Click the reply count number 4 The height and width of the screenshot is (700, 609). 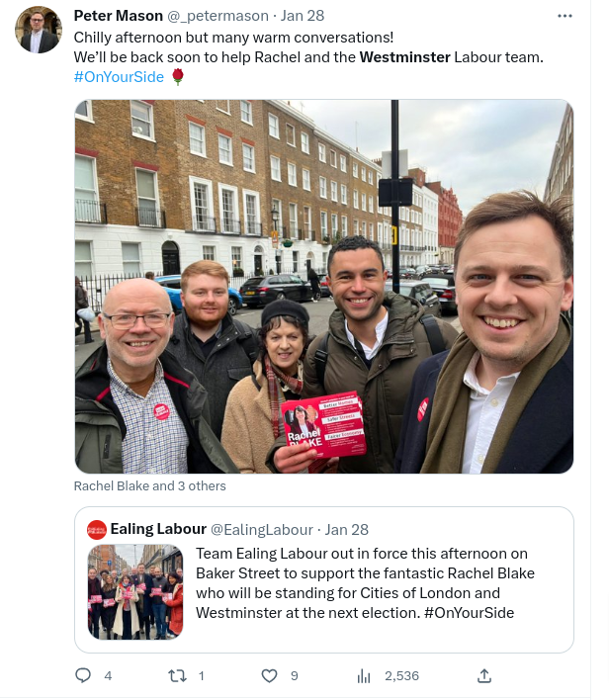click(x=108, y=676)
